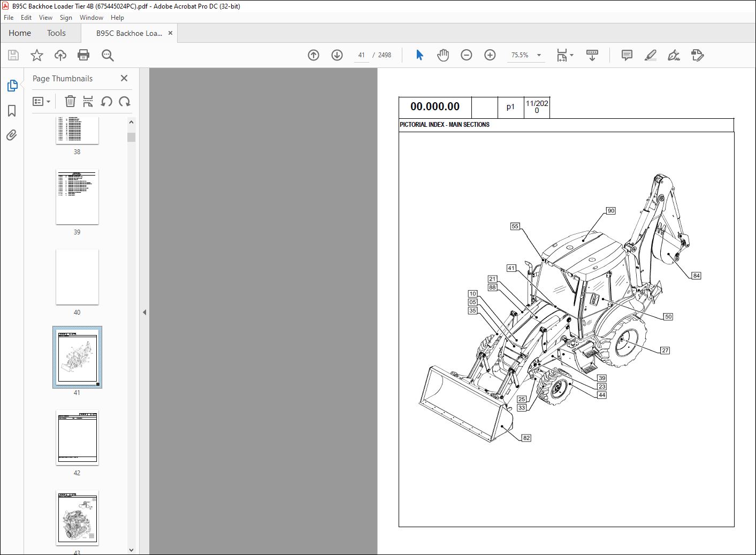Rotate page clockwise
This screenshot has width=756, height=555.
pos(125,101)
